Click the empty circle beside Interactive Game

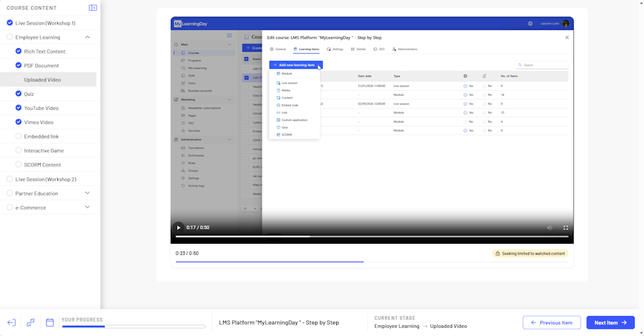[x=18, y=151]
